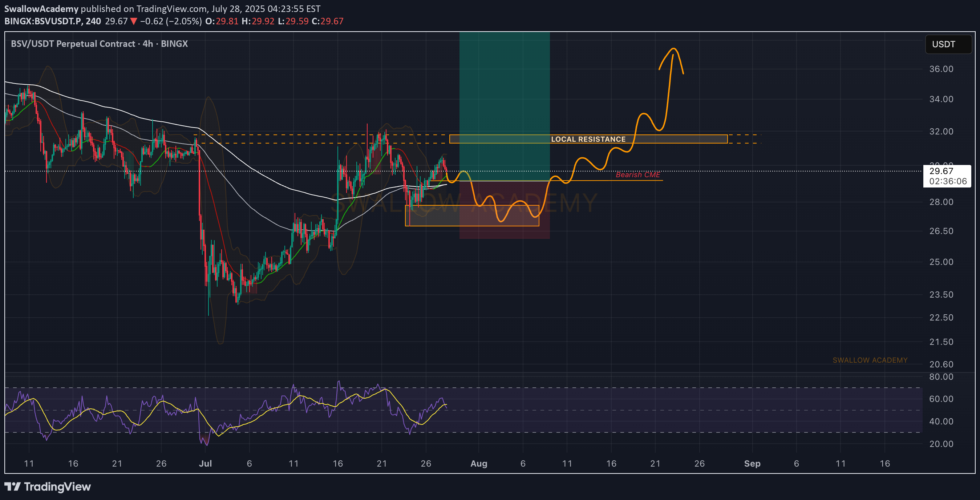Click the high value H:29.92
Viewport: 980px width, 500px height.
pos(258,21)
